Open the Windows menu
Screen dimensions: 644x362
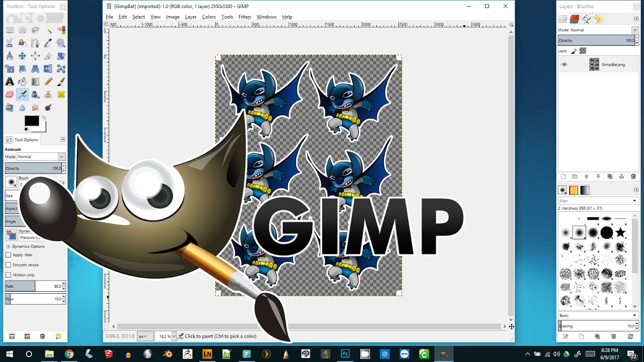[267, 17]
